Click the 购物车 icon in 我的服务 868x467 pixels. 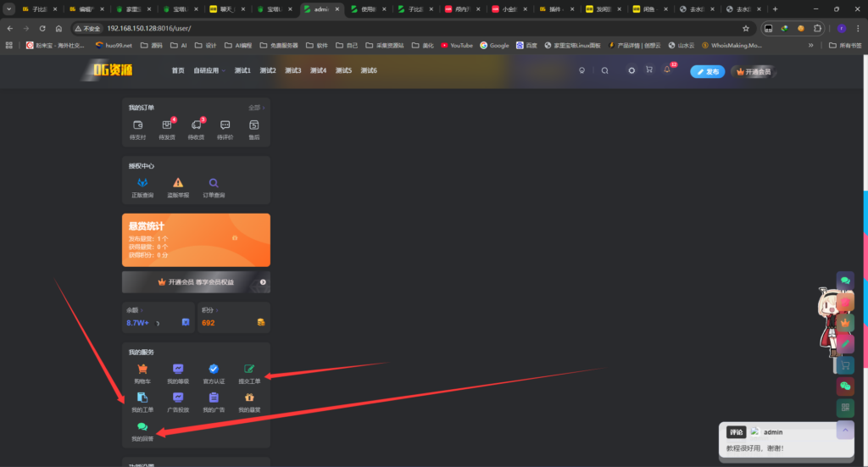[142, 373]
